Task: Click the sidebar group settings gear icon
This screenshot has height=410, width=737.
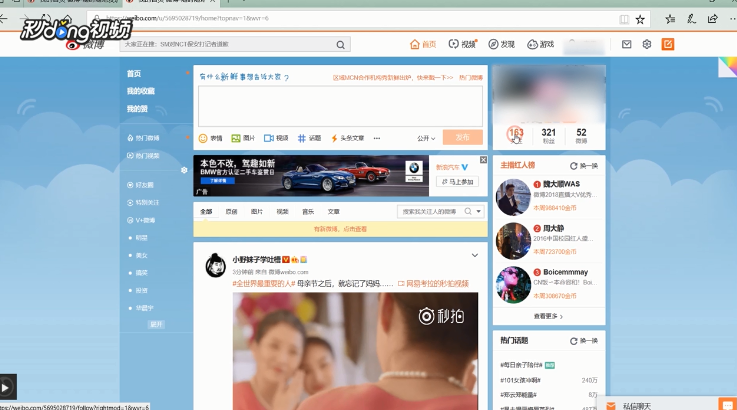Action: tap(184, 170)
